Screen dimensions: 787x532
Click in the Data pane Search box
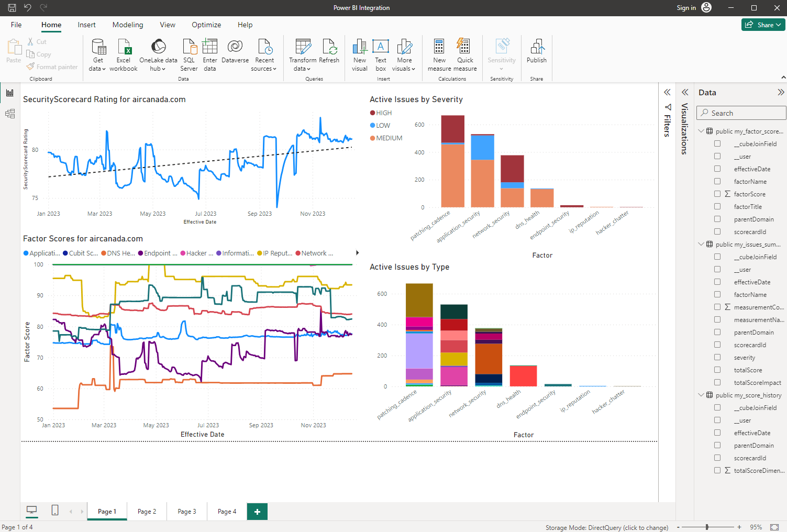(x=741, y=113)
